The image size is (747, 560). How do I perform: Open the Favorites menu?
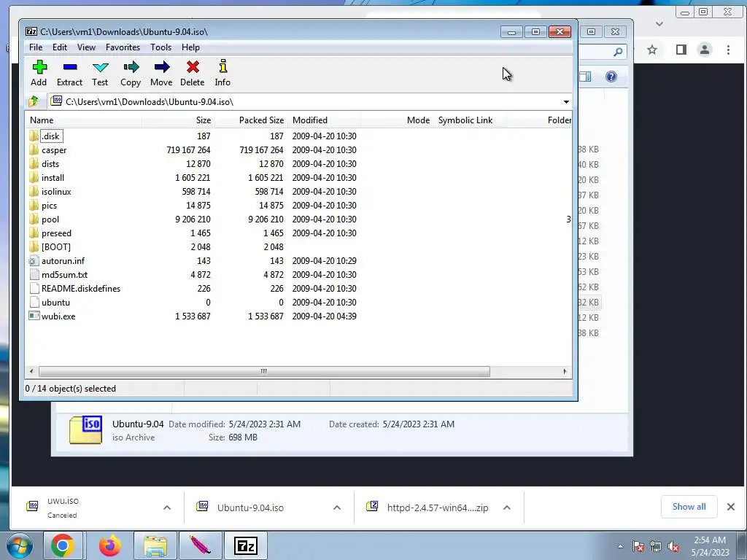[x=123, y=47]
